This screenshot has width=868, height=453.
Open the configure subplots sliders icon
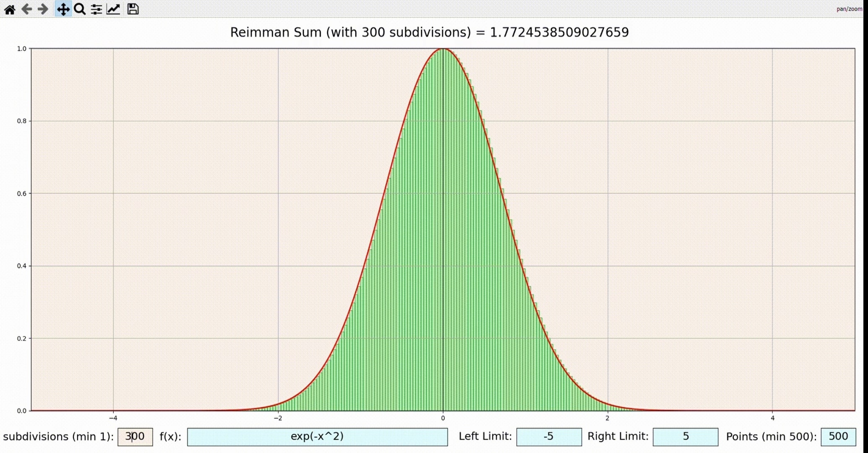(96, 9)
